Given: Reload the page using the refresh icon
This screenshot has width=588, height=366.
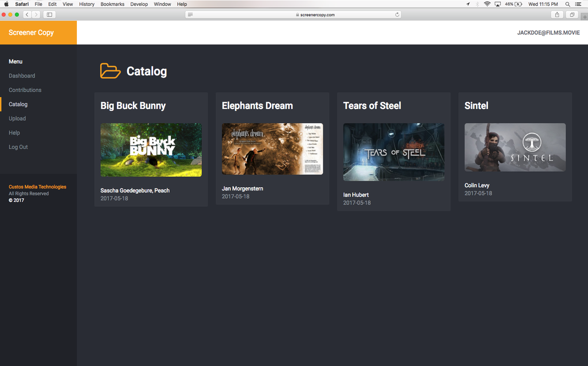Looking at the screenshot, I should 397,15.
